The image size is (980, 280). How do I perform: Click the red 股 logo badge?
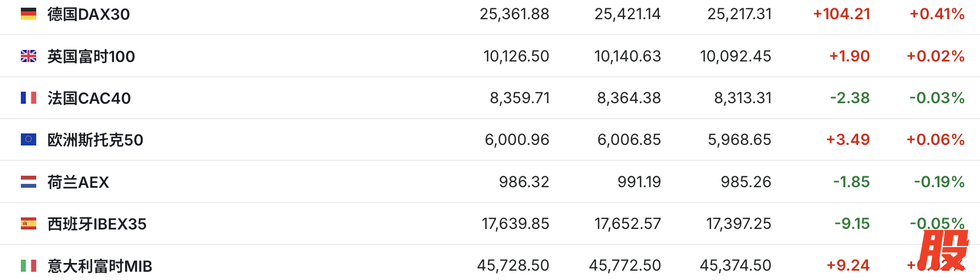coord(943,250)
